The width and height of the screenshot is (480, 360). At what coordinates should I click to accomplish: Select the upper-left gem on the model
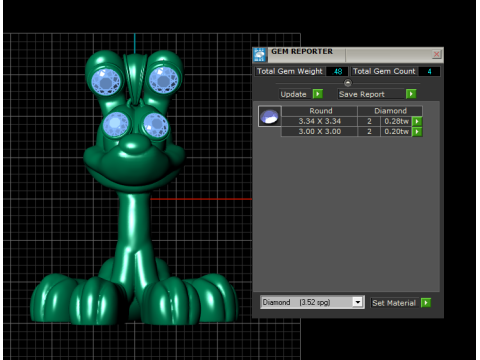click(x=106, y=81)
